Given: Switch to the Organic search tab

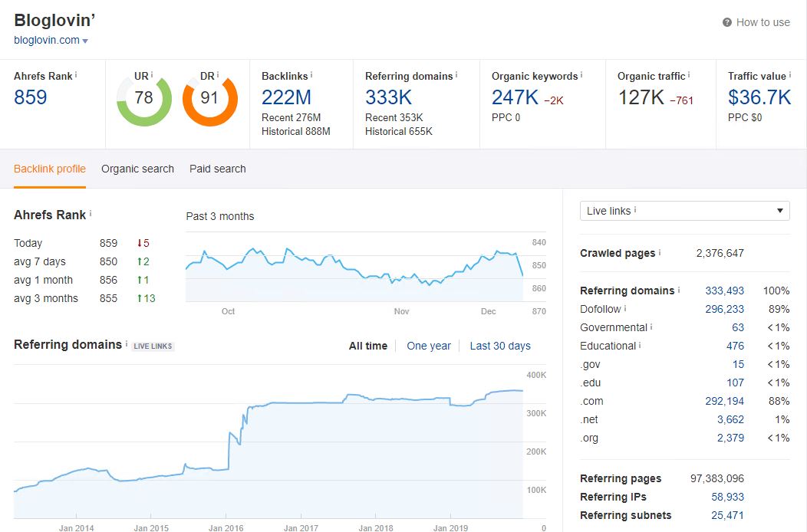Looking at the screenshot, I should [137, 169].
